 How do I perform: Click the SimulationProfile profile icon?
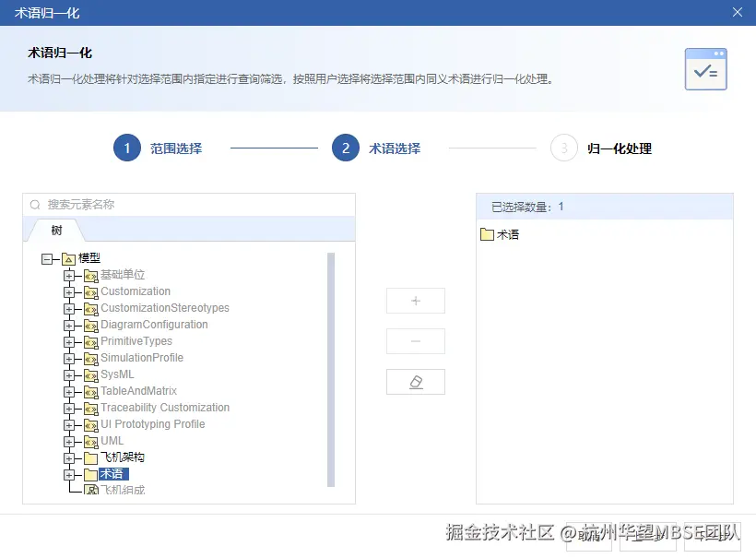click(x=90, y=359)
